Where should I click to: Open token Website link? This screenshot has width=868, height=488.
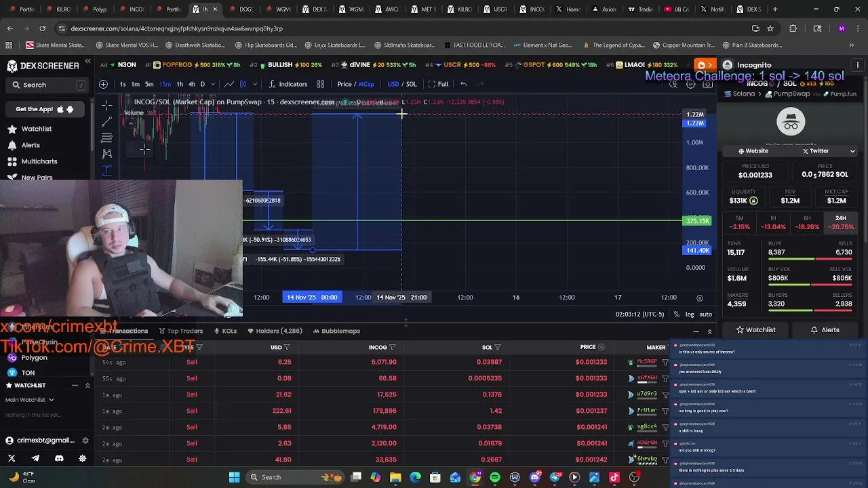[753, 151]
